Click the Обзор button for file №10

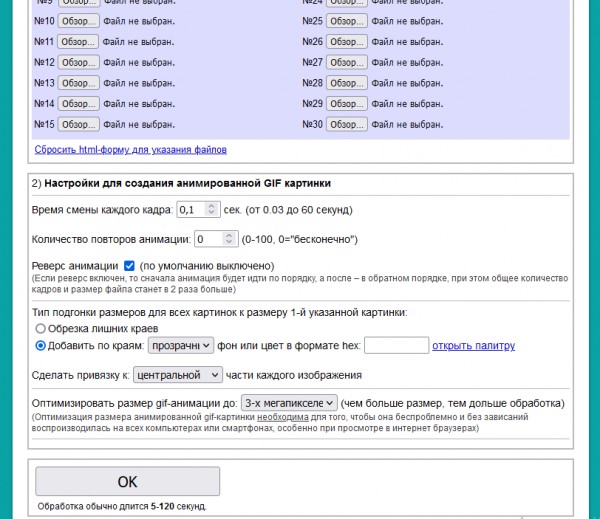(78, 21)
